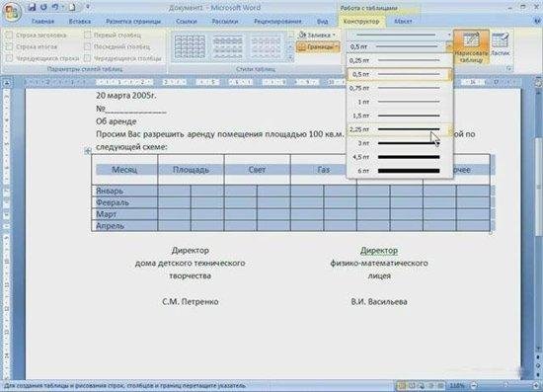This screenshot has width=543, height=392.
Task: Select the Конструктор tab
Action: tap(361, 21)
